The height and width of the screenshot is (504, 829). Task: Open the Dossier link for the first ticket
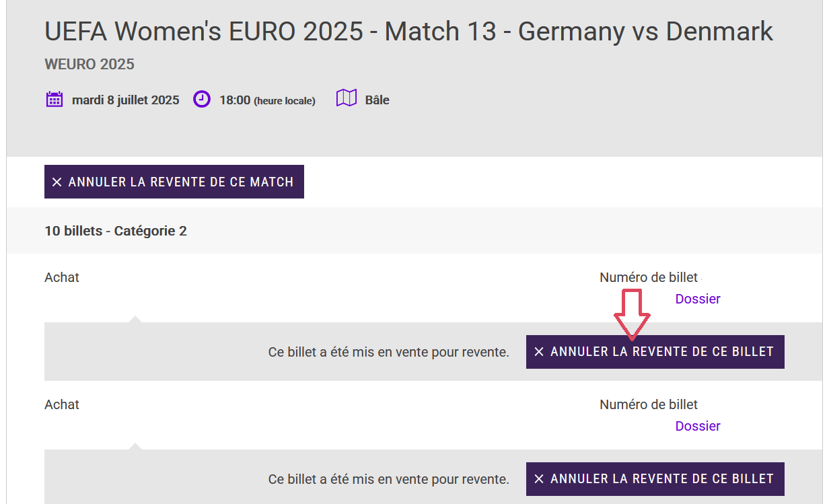(x=698, y=299)
